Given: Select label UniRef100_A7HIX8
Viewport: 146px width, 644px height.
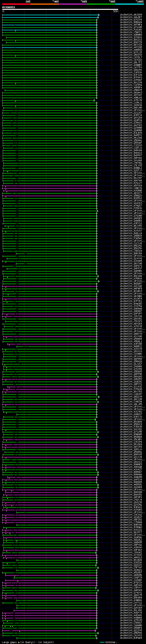Looking at the screenshot, I should (131, 326).
